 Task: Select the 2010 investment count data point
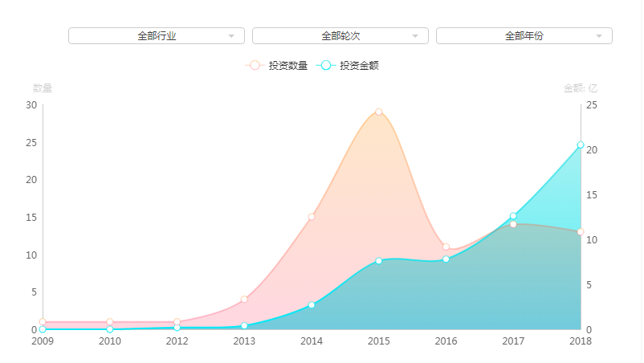tap(110, 322)
